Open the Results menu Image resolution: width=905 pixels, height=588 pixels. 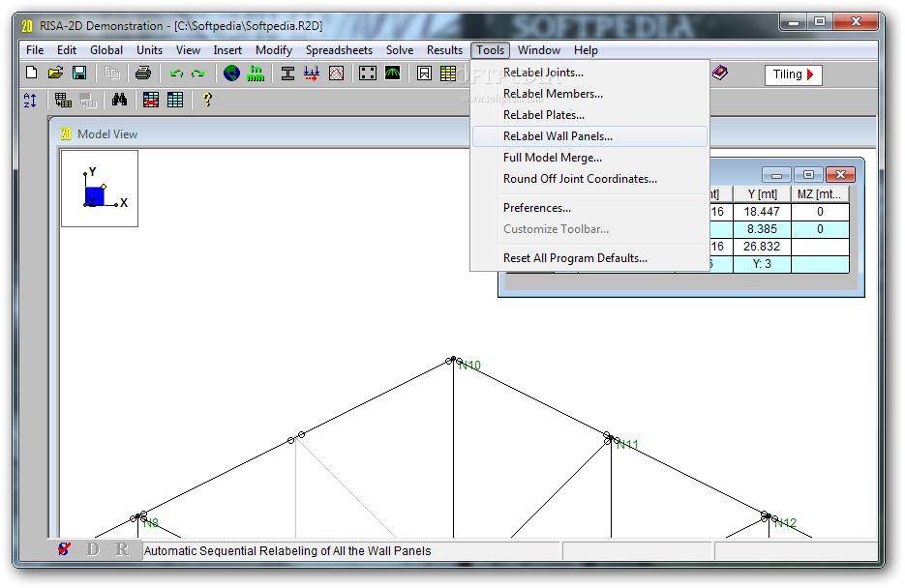[444, 50]
